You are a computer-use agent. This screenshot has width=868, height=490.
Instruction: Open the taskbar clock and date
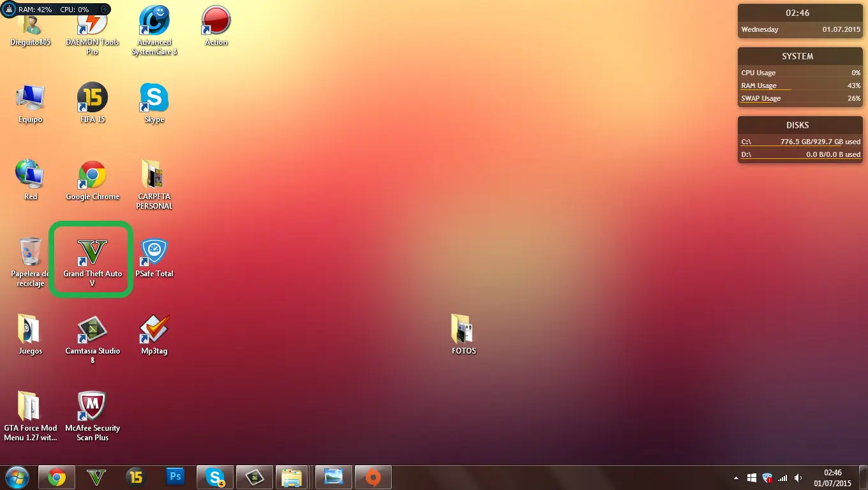pos(832,477)
